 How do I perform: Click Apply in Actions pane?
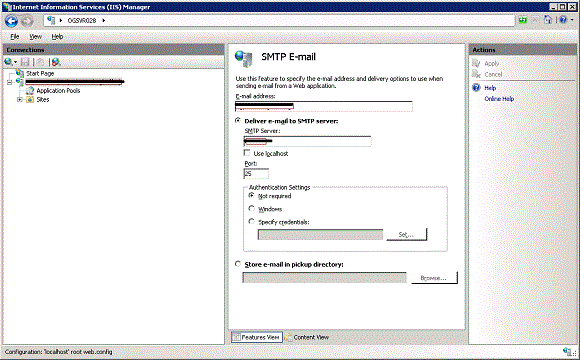(492, 64)
